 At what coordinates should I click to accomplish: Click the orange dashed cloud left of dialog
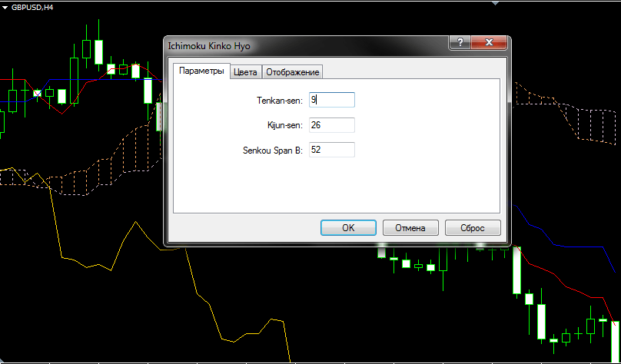tap(100, 163)
